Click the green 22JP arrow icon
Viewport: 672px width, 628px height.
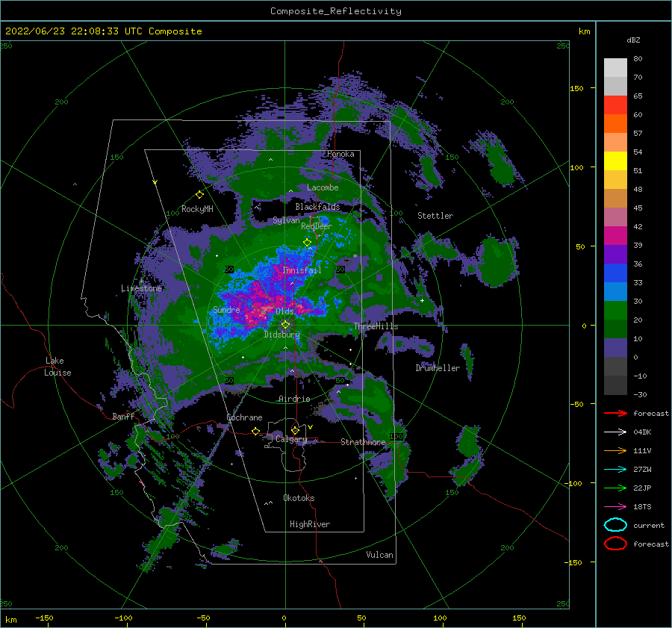point(615,488)
